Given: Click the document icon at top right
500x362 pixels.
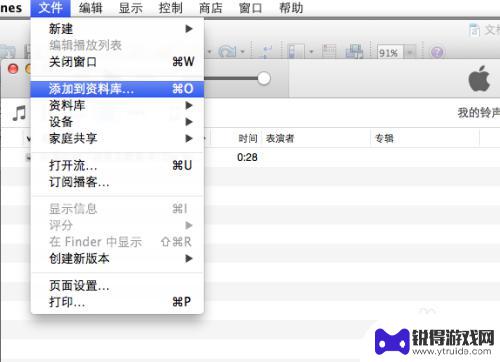Looking at the screenshot, I should point(474,30).
